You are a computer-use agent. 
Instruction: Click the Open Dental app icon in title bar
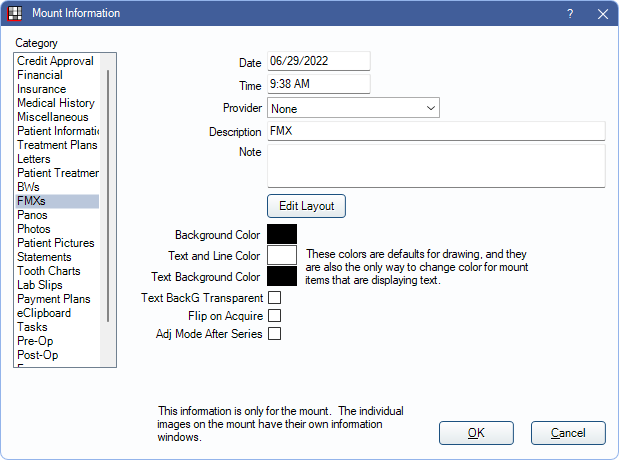pyautogui.click(x=14, y=13)
